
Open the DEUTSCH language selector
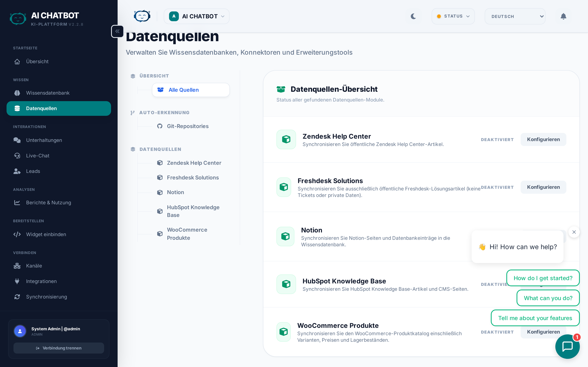(x=515, y=16)
